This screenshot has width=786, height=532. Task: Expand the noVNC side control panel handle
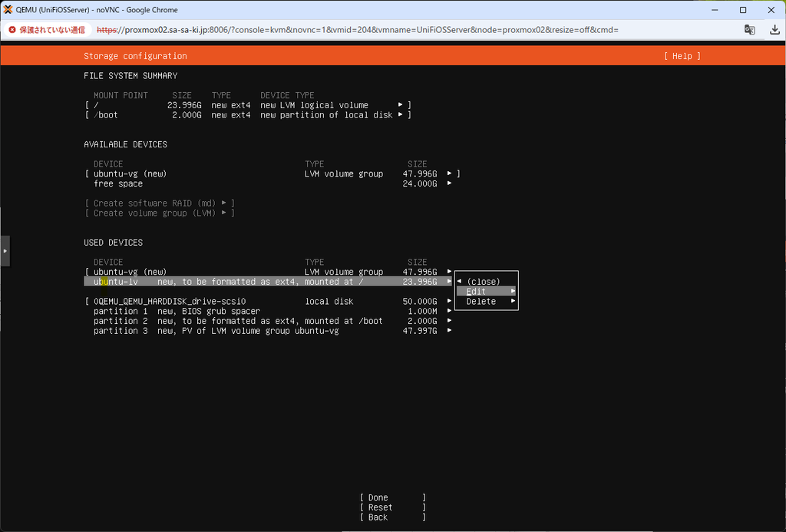click(5, 251)
